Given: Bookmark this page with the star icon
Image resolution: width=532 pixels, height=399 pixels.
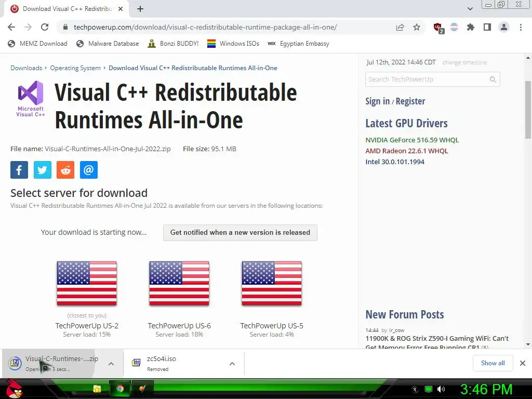Looking at the screenshot, I should click(417, 27).
